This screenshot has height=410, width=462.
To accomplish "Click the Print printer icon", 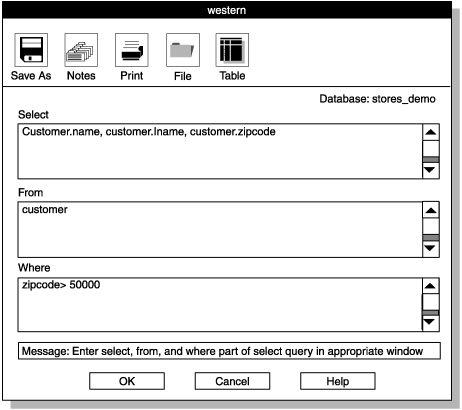I will point(132,50).
